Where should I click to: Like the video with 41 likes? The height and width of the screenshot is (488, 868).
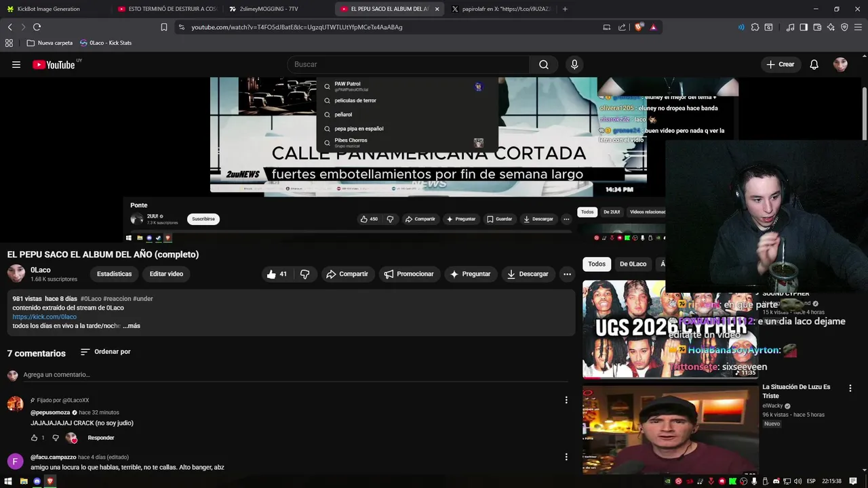[277, 274]
